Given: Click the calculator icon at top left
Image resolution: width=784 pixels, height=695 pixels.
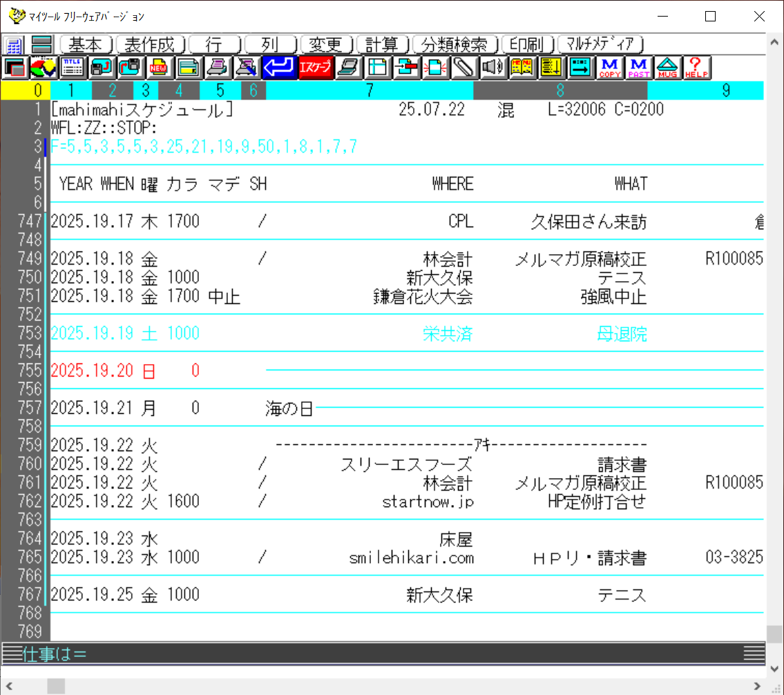Looking at the screenshot, I should tap(15, 45).
